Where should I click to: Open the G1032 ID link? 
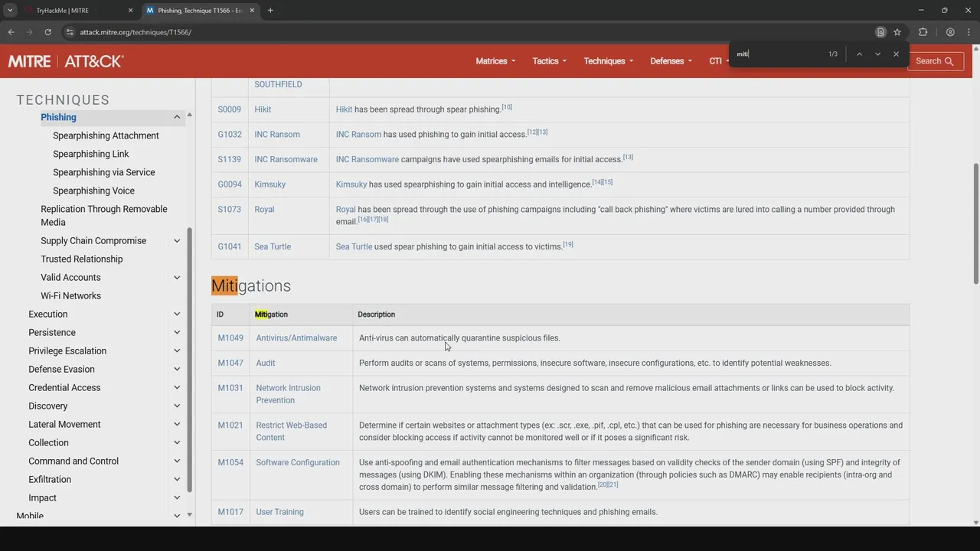230,135
